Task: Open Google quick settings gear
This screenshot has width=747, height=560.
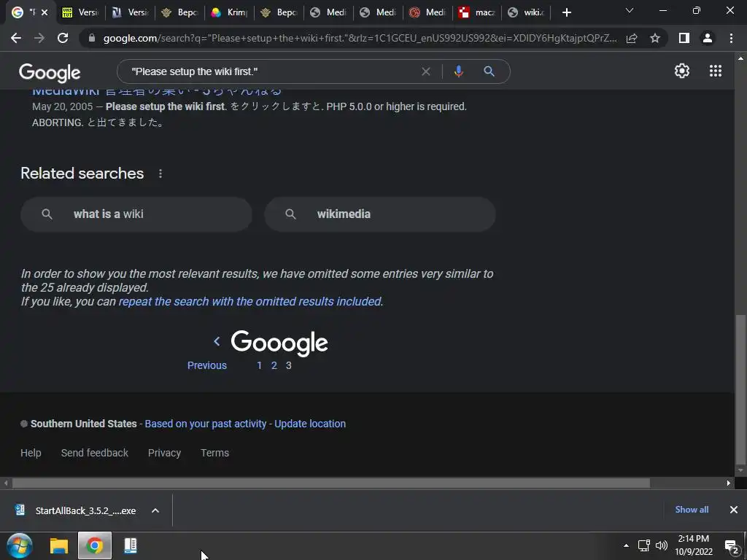Action: coord(682,71)
